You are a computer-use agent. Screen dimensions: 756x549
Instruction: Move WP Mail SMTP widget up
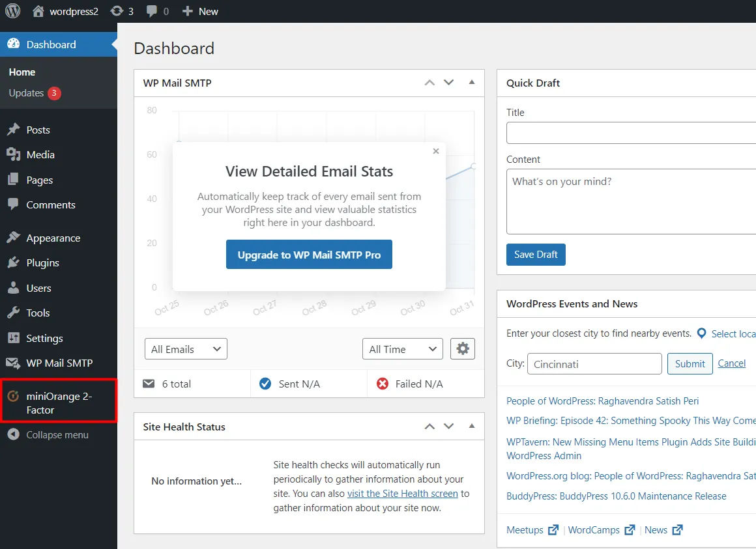point(429,83)
